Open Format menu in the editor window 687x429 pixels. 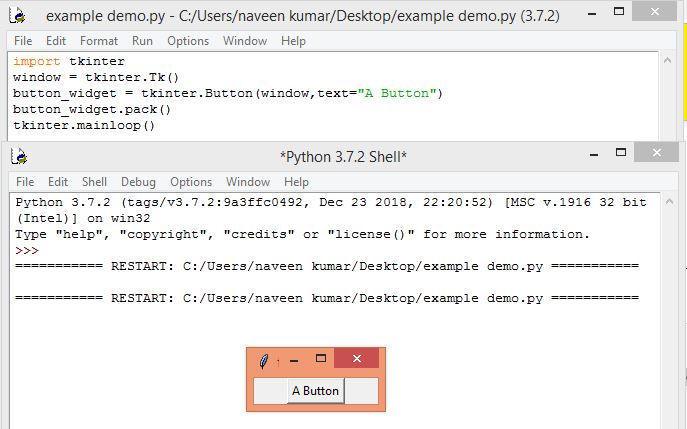pos(99,41)
